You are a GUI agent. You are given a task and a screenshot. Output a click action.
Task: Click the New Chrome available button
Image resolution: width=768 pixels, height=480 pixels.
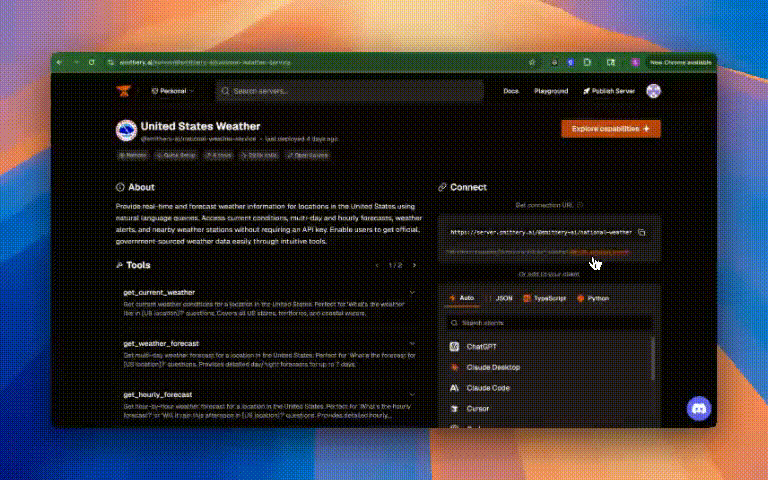680,63
